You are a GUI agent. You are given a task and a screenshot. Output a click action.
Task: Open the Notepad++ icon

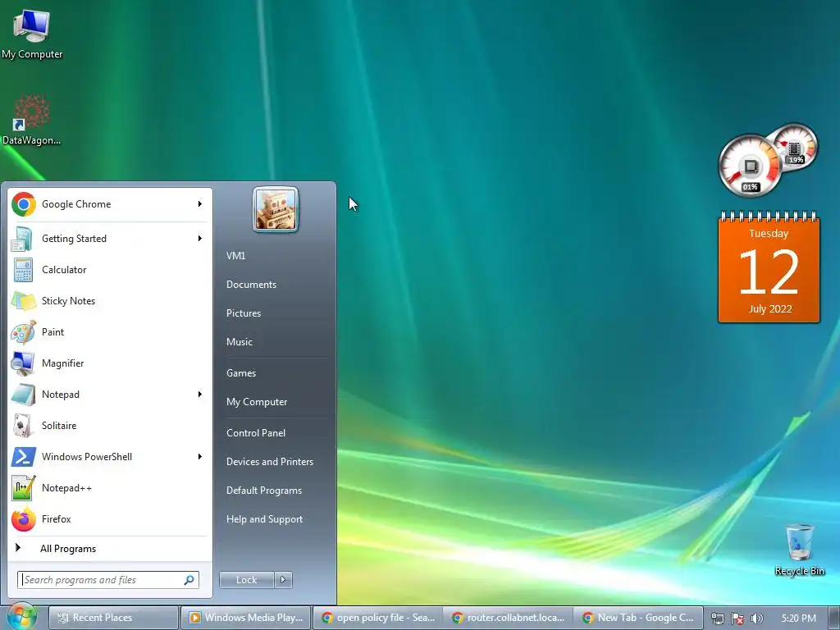24,488
